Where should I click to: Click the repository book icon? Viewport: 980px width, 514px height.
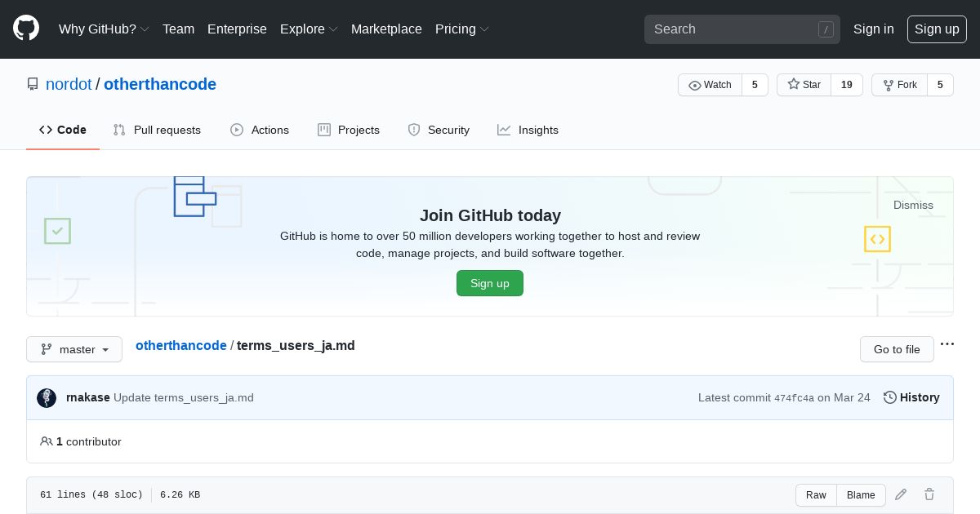(33, 84)
